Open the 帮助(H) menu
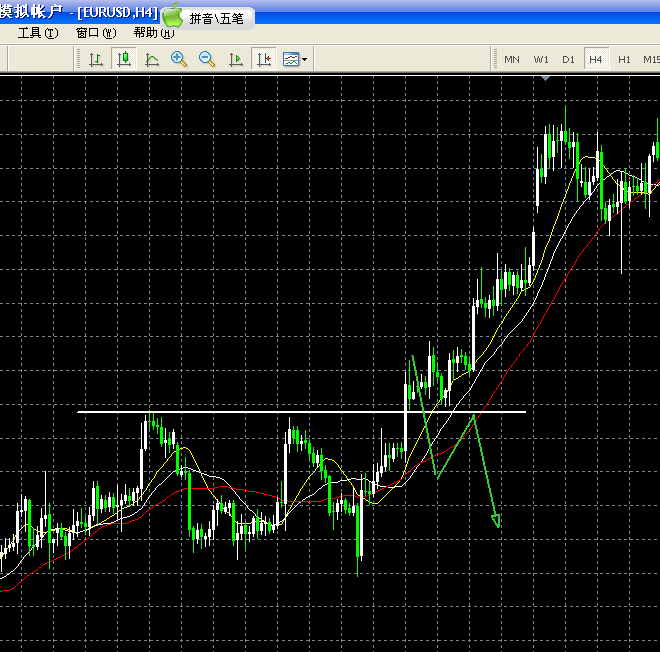The width and height of the screenshot is (660, 652). 154,33
